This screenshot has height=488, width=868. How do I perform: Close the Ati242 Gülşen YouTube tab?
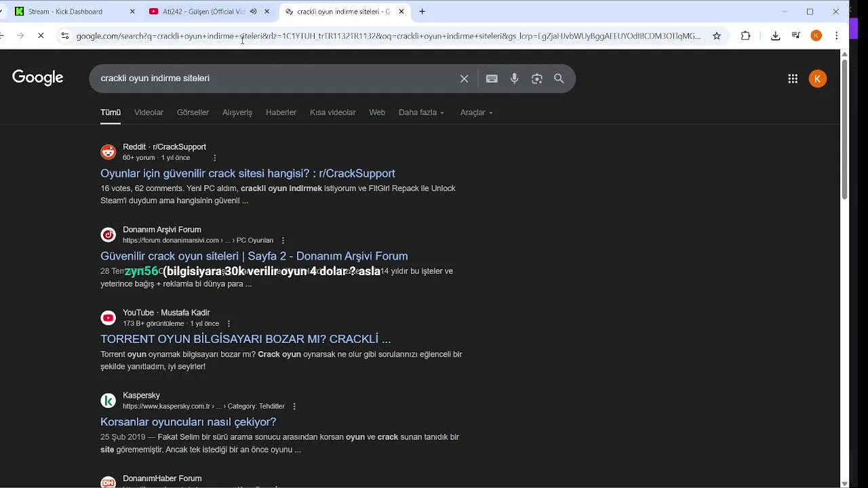point(267,12)
